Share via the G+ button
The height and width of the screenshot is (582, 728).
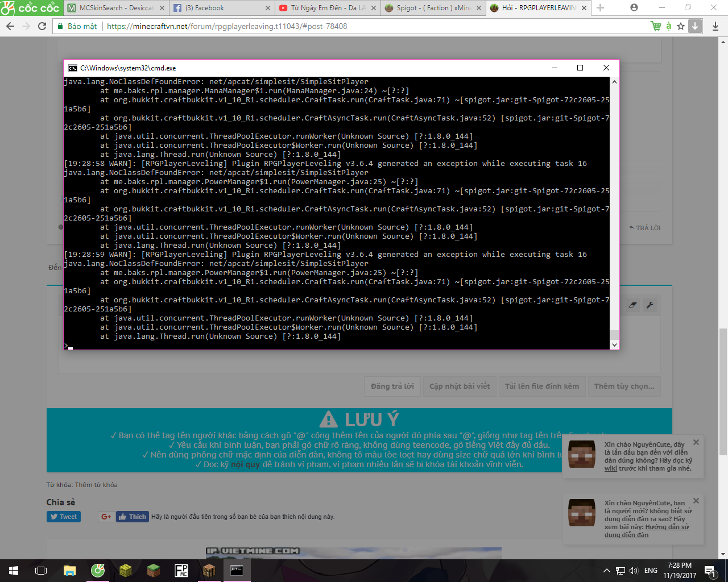[106, 517]
